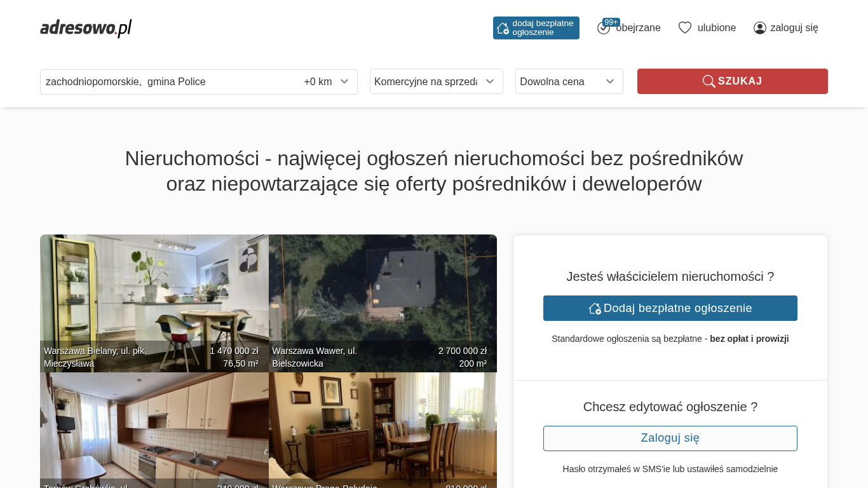This screenshot has width=868, height=488.
Task: Open ulubione favorites in the header
Action: click(x=716, y=28)
